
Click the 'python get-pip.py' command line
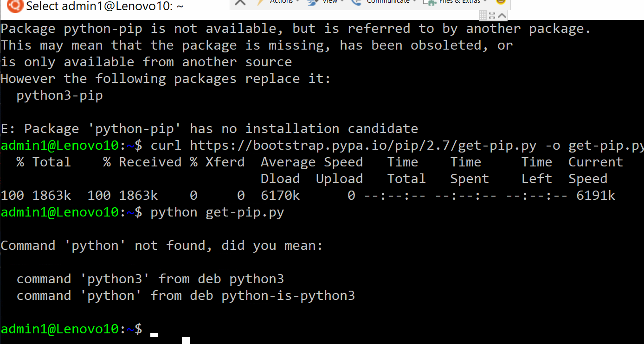click(217, 212)
